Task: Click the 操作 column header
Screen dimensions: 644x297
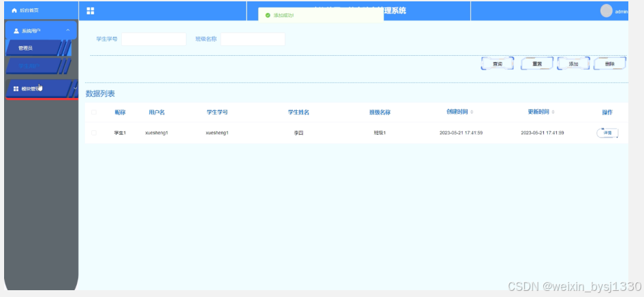Action: [607, 112]
